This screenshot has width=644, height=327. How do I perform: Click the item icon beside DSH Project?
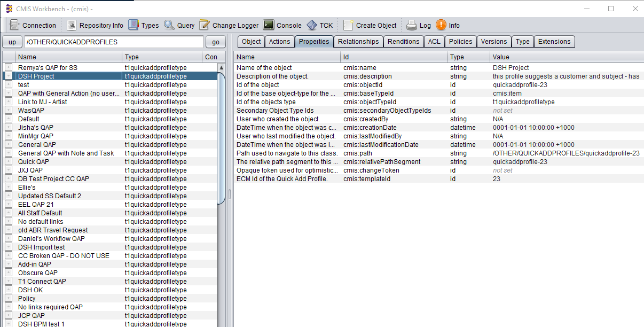coord(9,76)
